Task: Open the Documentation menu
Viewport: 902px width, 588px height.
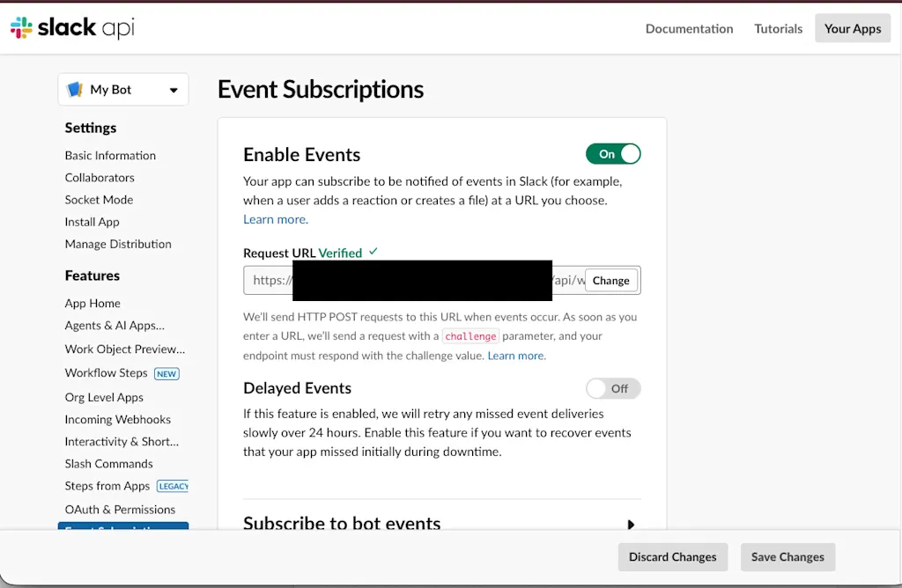Action: tap(689, 29)
